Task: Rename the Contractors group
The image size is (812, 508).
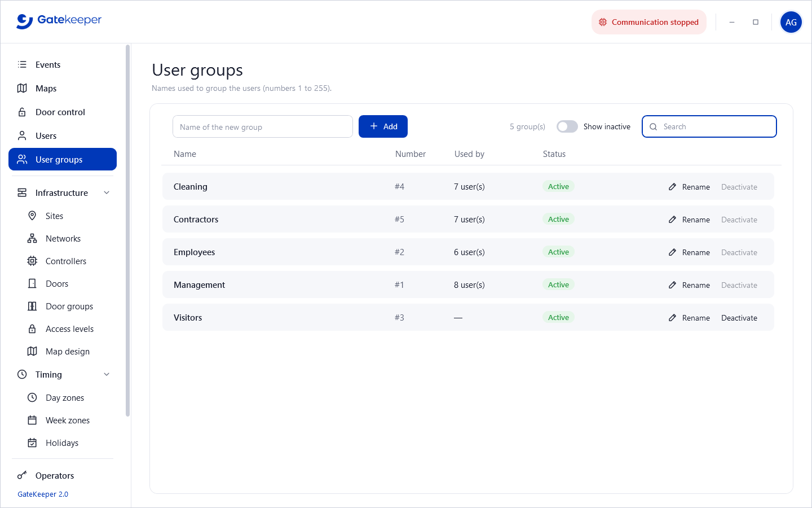Action: [689, 220]
